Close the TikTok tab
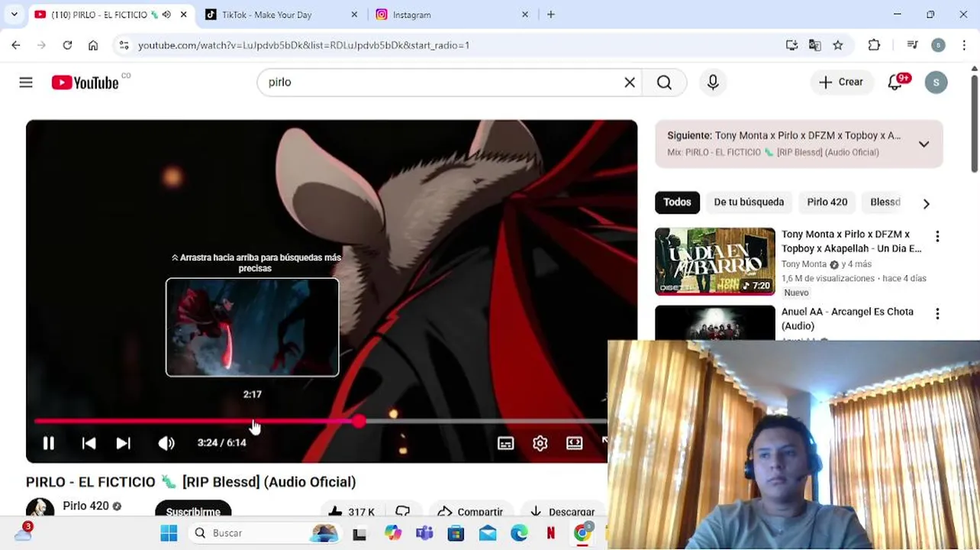Image resolution: width=980 pixels, height=550 pixels. (355, 15)
